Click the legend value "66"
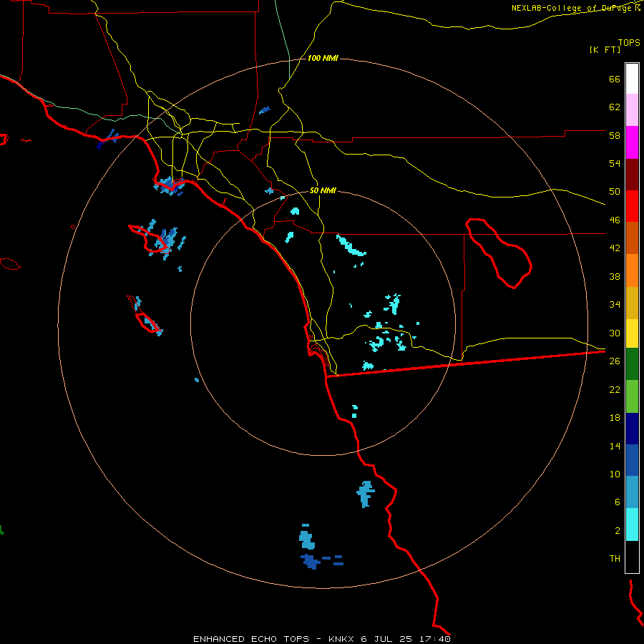The height and width of the screenshot is (644, 644). pos(615,79)
